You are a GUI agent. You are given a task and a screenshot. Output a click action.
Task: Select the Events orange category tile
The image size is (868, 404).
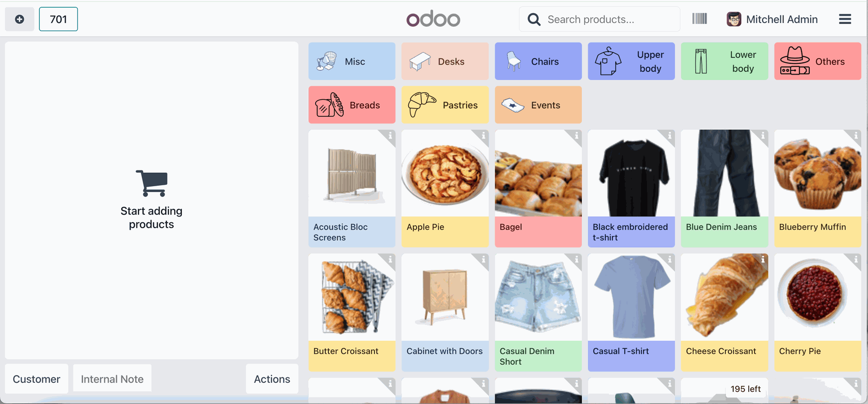pos(538,105)
